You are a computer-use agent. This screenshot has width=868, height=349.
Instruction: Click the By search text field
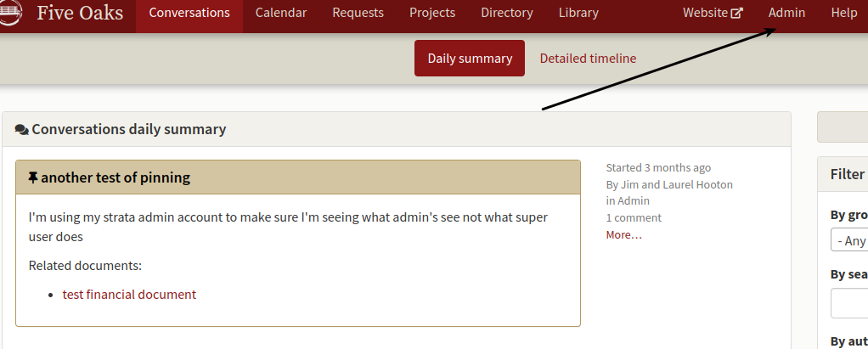pos(849,303)
